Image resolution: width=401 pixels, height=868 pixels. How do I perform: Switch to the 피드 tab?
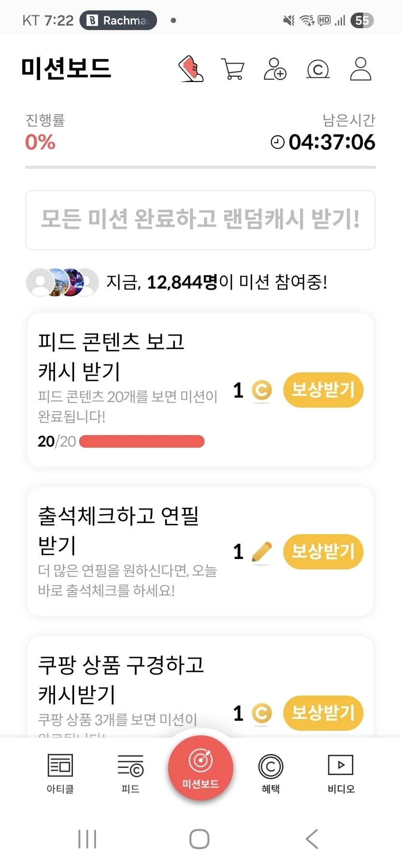130,773
